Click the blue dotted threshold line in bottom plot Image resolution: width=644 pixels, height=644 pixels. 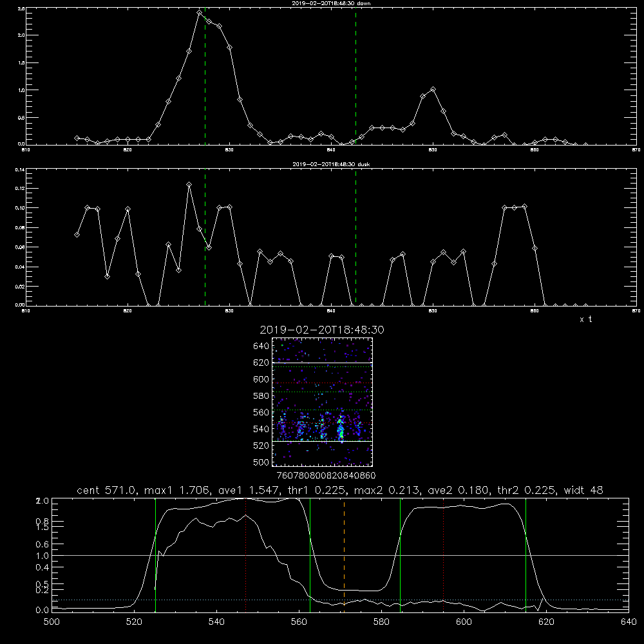coord(340,600)
